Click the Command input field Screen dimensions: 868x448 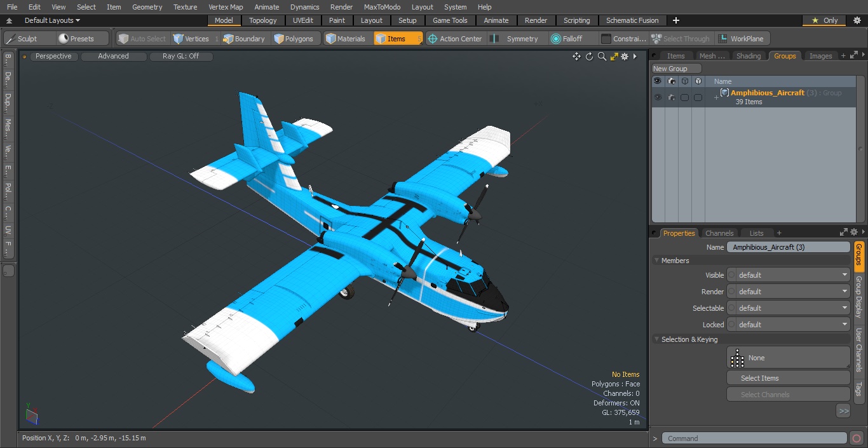point(754,438)
